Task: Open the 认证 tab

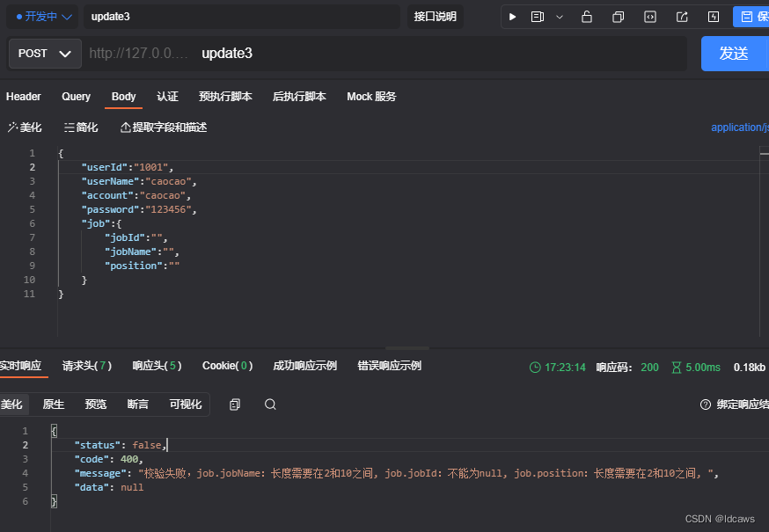Action: [x=167, y=97]
